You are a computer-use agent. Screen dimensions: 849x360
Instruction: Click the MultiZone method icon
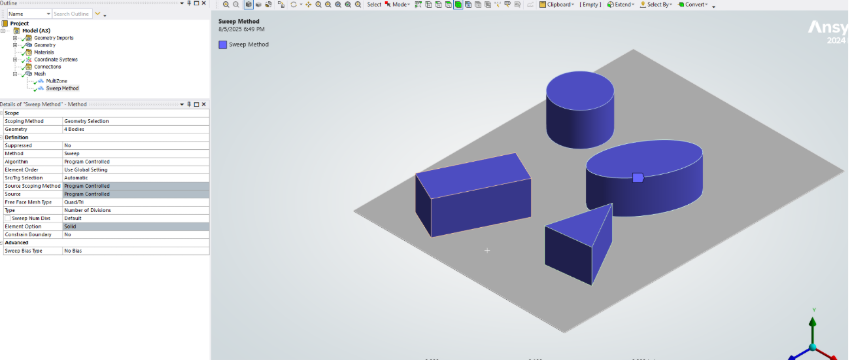tap(41, 81)
